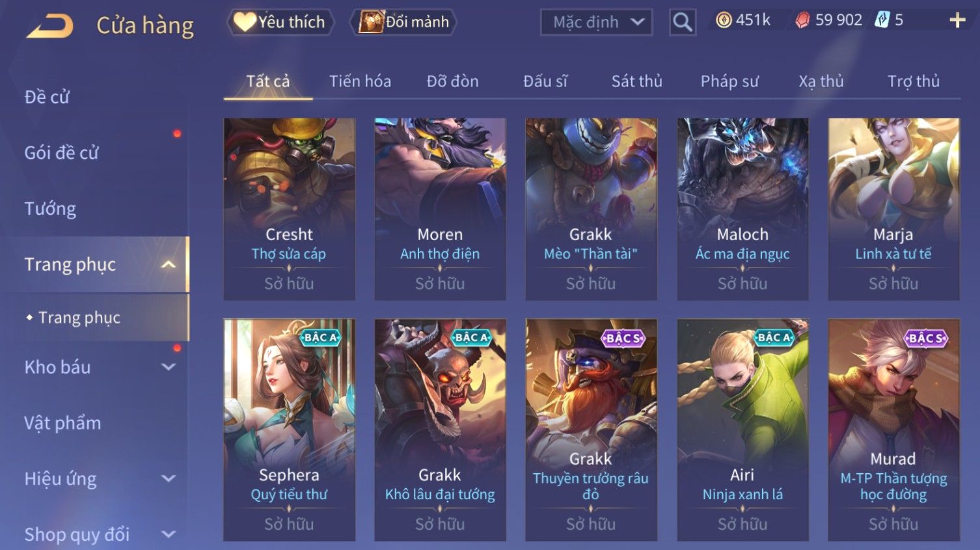This screenshot has width=980, height=550.
Task: Select the Sát thủ tab
Action: click(636, 81)
